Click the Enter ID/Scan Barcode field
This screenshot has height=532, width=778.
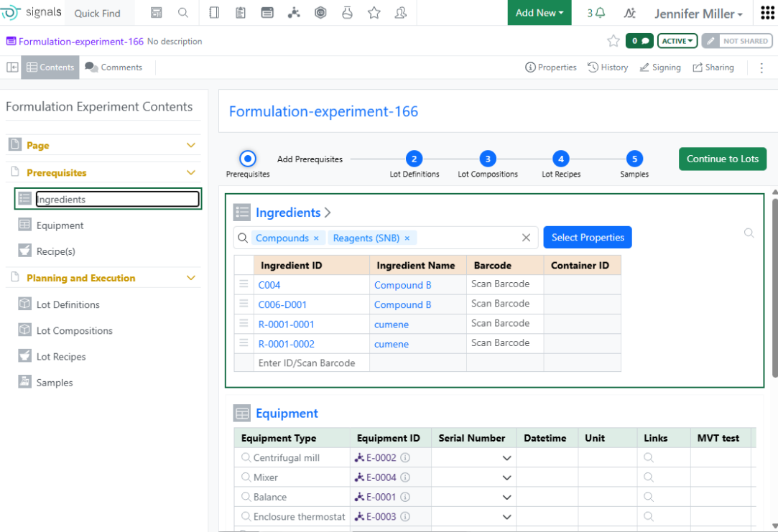coord(311,363)
